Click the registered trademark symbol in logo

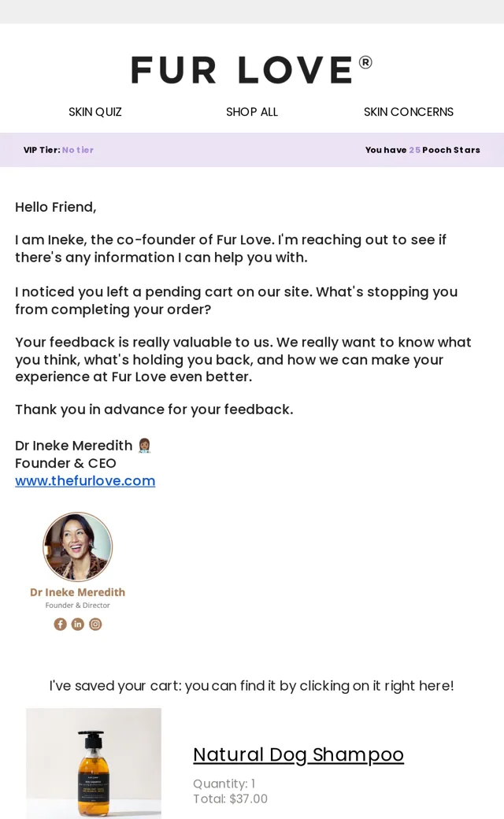pyautogui.click(x=365, y=63)
